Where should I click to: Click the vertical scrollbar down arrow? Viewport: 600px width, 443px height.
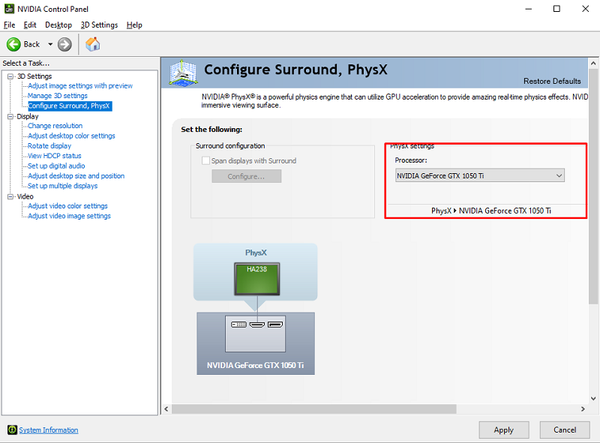593,399
